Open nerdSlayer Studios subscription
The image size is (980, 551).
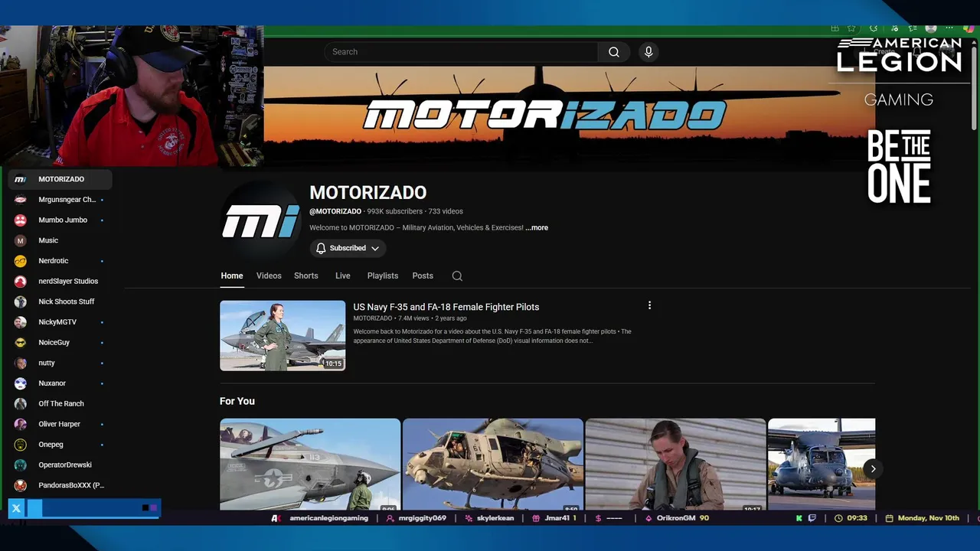pyautogui.click(x=60, y=282)
